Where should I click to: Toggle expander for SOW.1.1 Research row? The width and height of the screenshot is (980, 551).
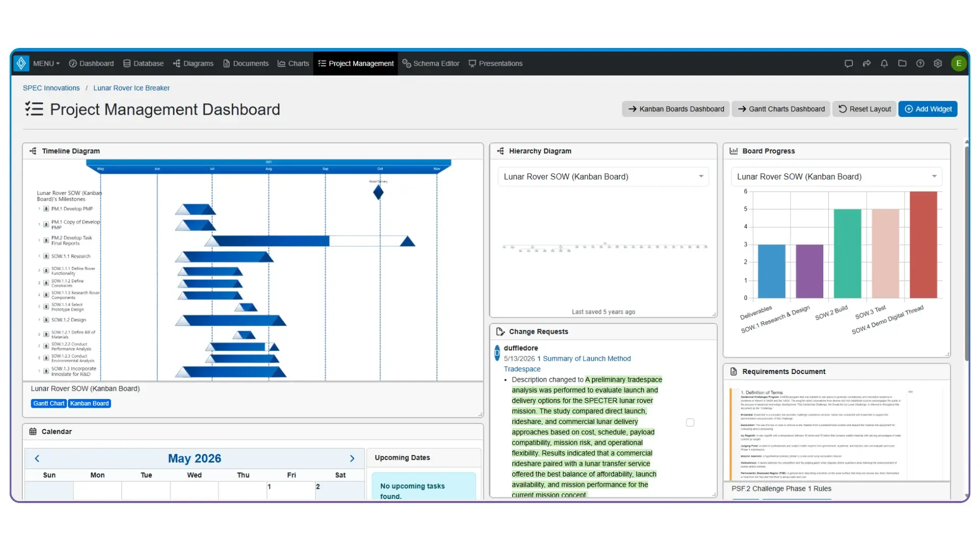46,256
